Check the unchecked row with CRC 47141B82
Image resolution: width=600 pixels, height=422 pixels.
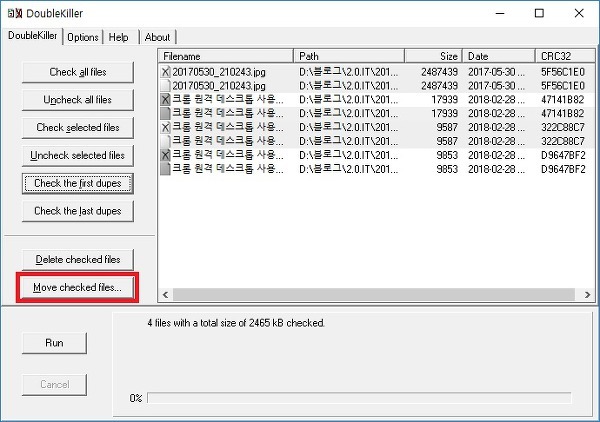165,113
